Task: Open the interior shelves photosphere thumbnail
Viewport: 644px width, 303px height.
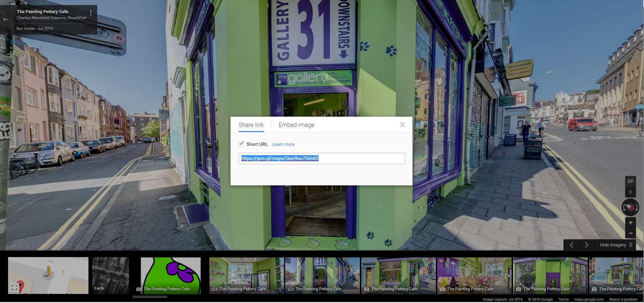Action: click(x=247, y=276)
